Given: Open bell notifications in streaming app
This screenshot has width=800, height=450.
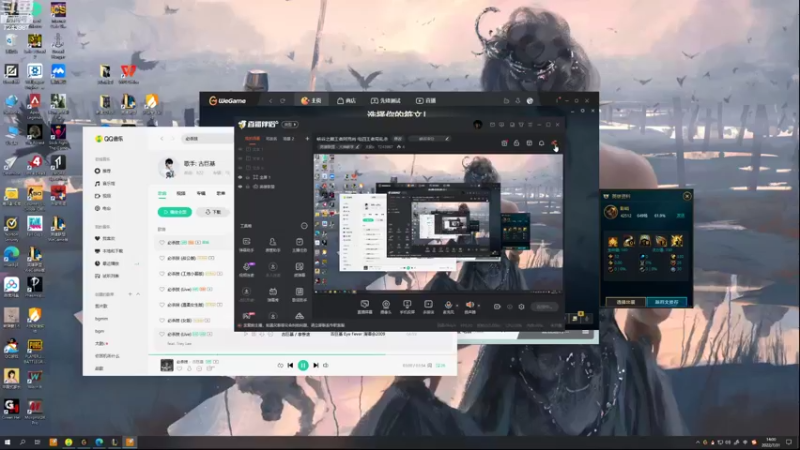Looking at the screenshot, I should 541,143.
